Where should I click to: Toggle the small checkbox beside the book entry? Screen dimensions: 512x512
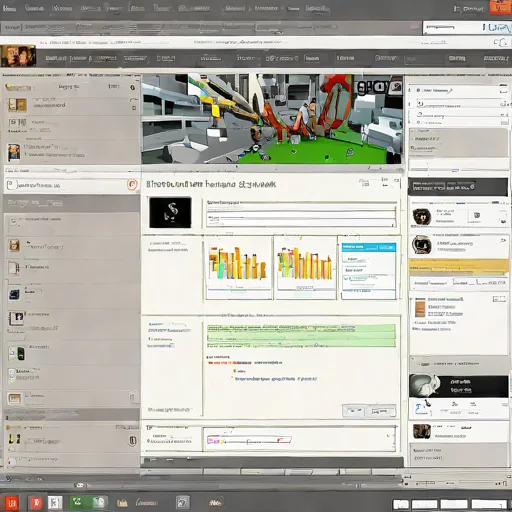point(499,299)
